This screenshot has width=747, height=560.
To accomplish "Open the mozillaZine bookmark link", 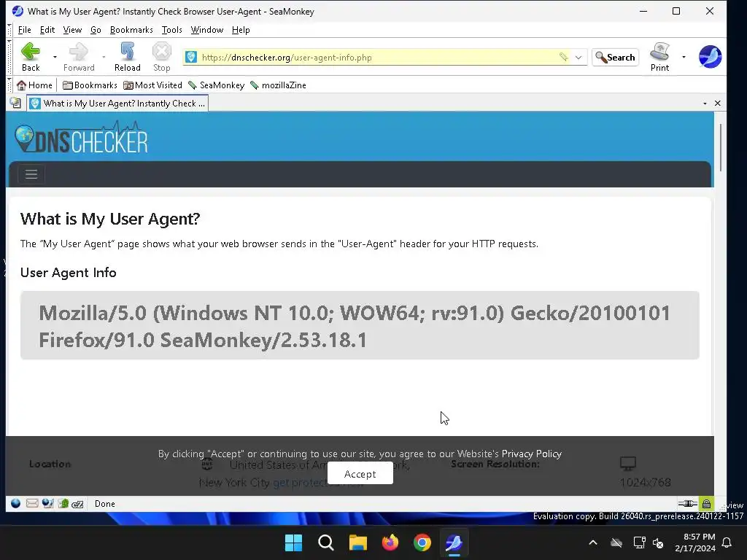I will pyautogui.click(x=278, y=85).
